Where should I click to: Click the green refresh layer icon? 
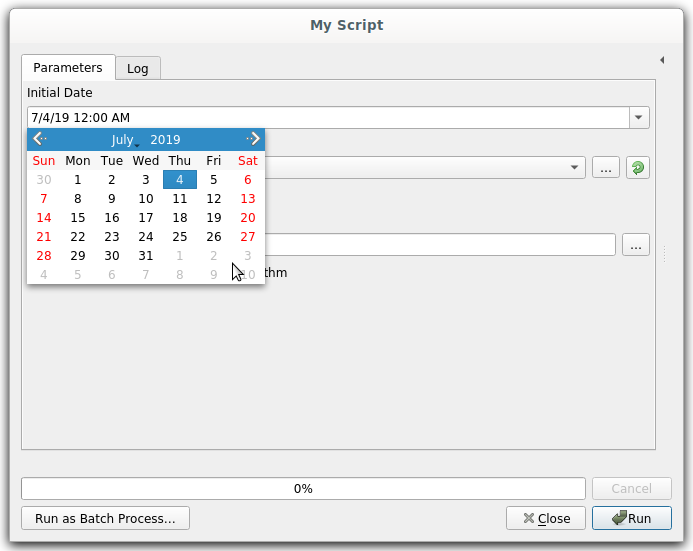638,167
